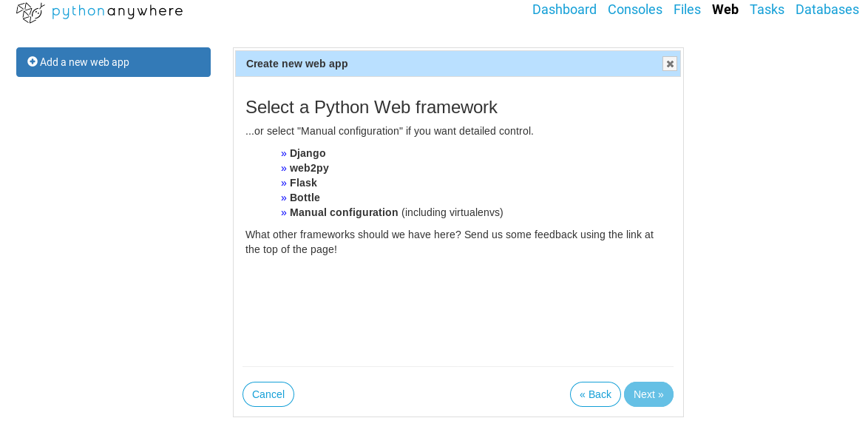
Task: Click the Web navigation item
Action: point(725,10)
